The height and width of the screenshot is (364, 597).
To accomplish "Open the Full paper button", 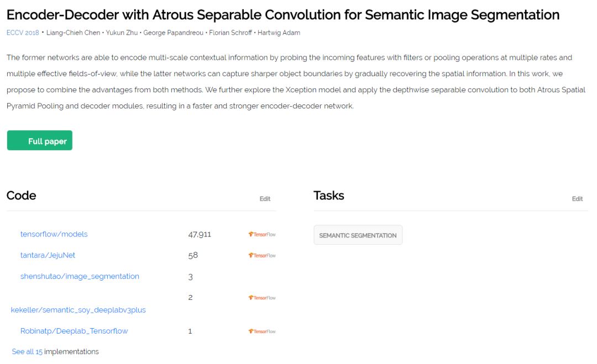I will (x=40, y=141).
